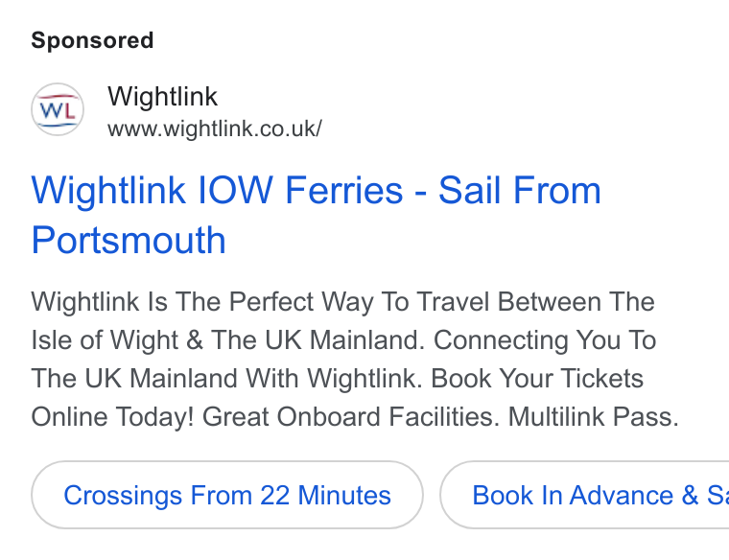729x560 pixels.
Task: Click "Connecting You To" in the description
Action: pyautogui.click(x=545, y=339)
